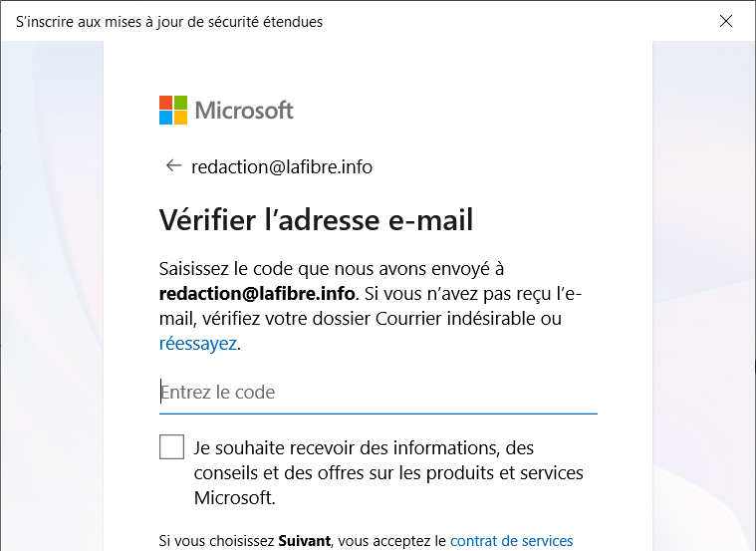Image resolution: width=756 pixels, height=551 pixels.
Task: Click the blue underline of the code field
Action: point(378,413)
